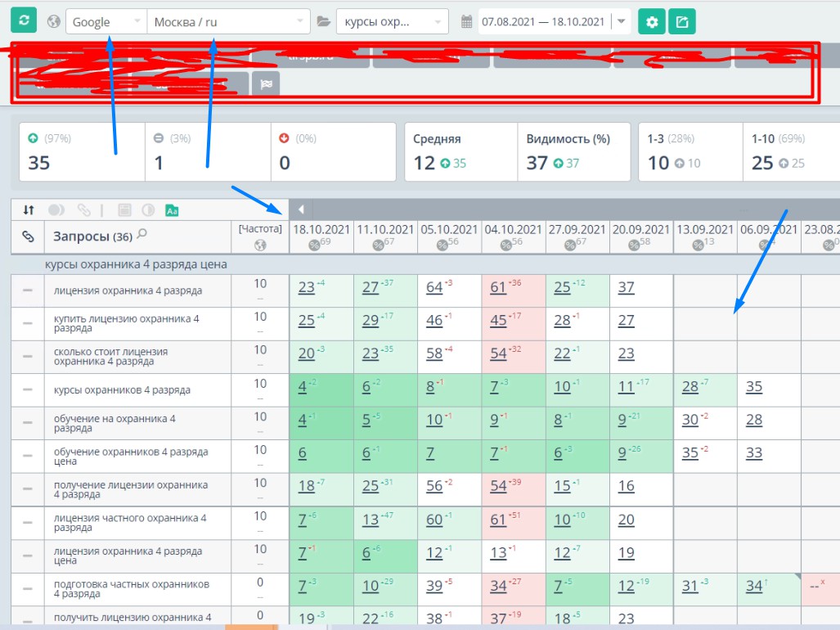Image resolution: width=840 pixels, height=630 pixels.
Task: Click the flag button in the project row
Action: 267,84
